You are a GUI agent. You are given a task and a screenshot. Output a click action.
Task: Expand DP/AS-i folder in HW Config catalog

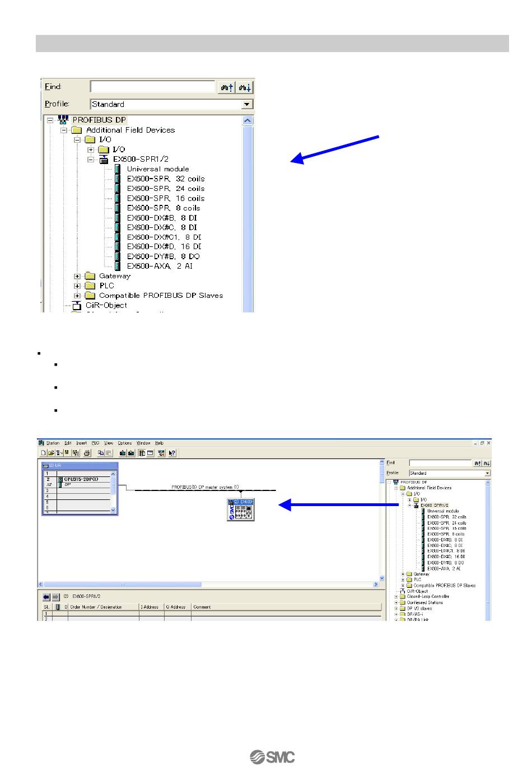click(396, 614)
